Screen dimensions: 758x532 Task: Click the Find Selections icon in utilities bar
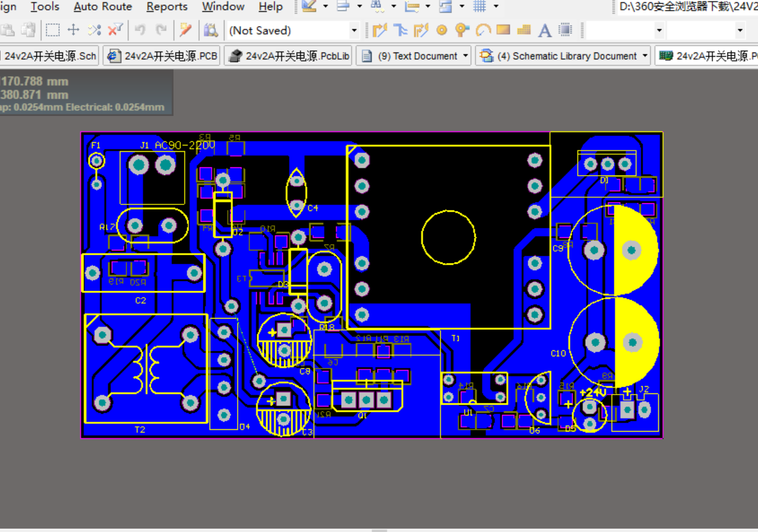[x=378, y=7]
